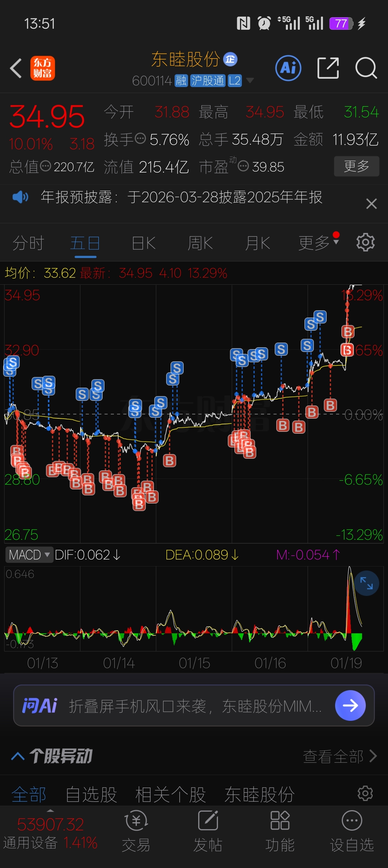
Task: Tap the B buy marker near 01/19 peak
Action: 348,332
